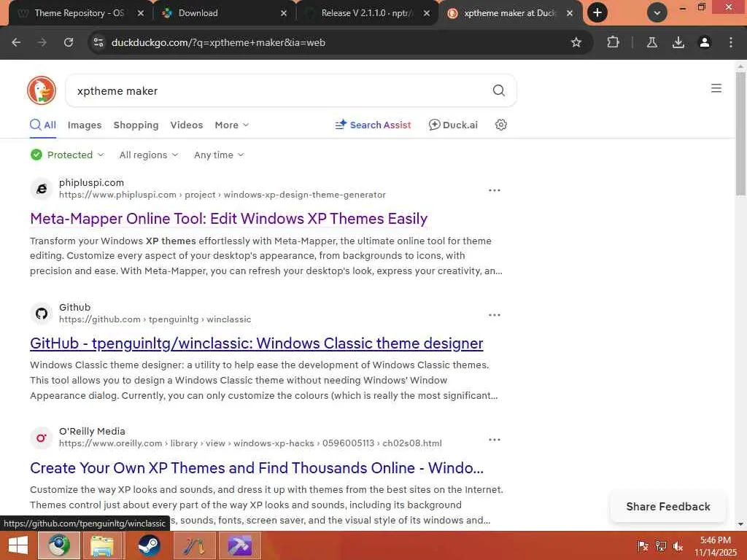Switch to Videos results
Viewport: 747px width, 560px height.
pyautogui.click(x=186, y=125)
